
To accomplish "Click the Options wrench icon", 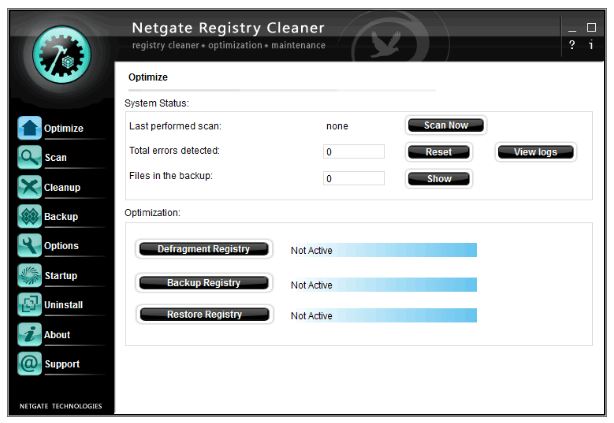I will tap(29, 246).
